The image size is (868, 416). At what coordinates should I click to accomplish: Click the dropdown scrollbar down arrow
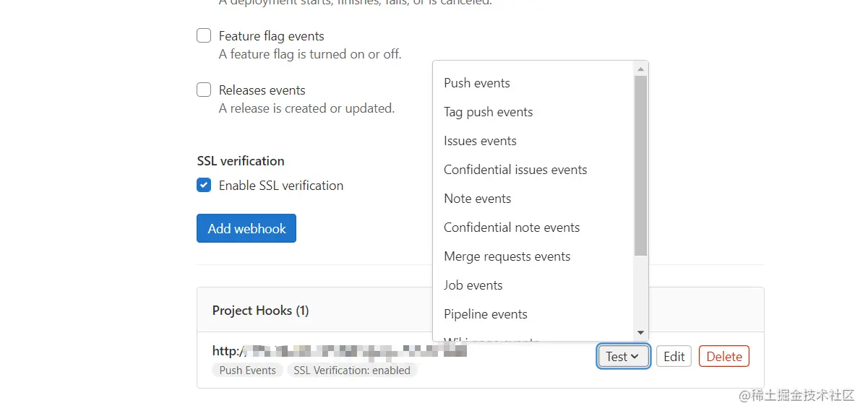click(640, 332)
